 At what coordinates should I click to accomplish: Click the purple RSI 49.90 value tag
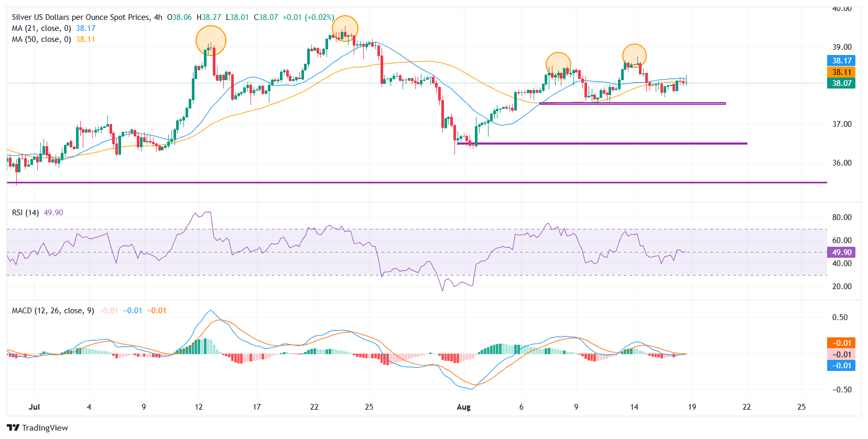pyautogui.click(x=841, y=253)
